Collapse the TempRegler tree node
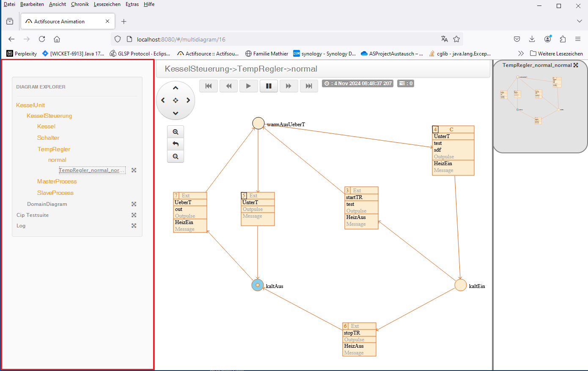 point(54,149)
